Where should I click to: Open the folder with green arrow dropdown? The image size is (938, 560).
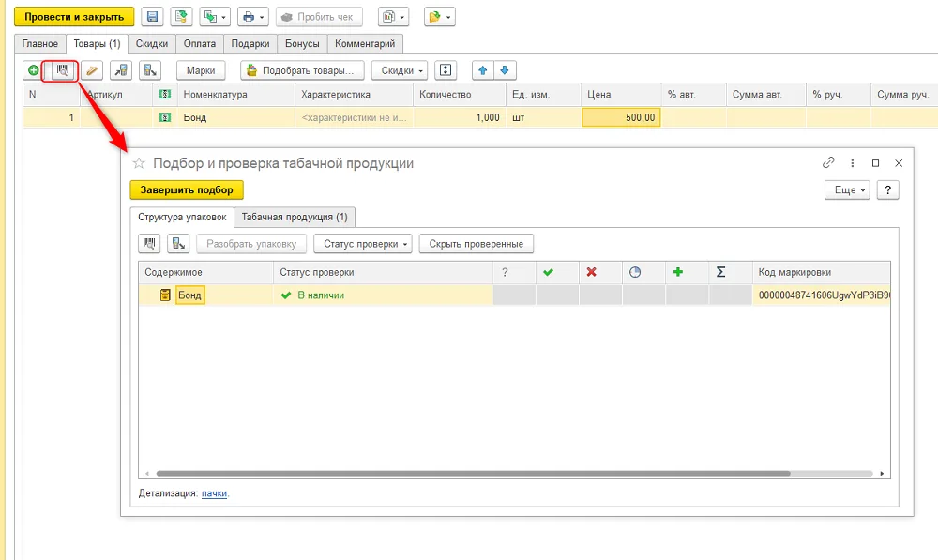click(x=440, y=17)
